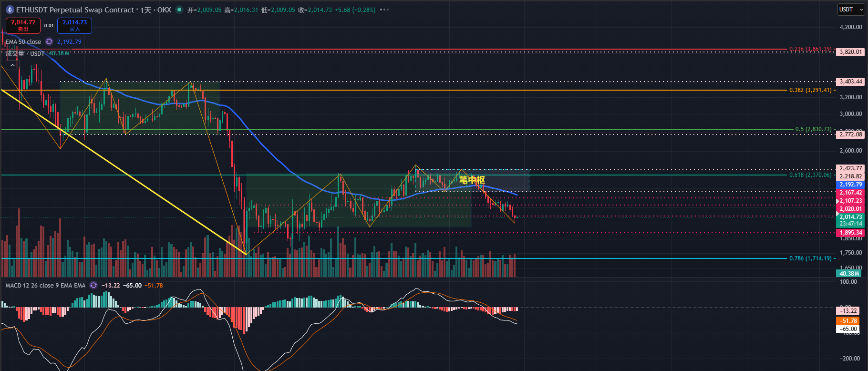Open the USDT currency dropdown
868x371 pixels.
click(x=851, y=10)
